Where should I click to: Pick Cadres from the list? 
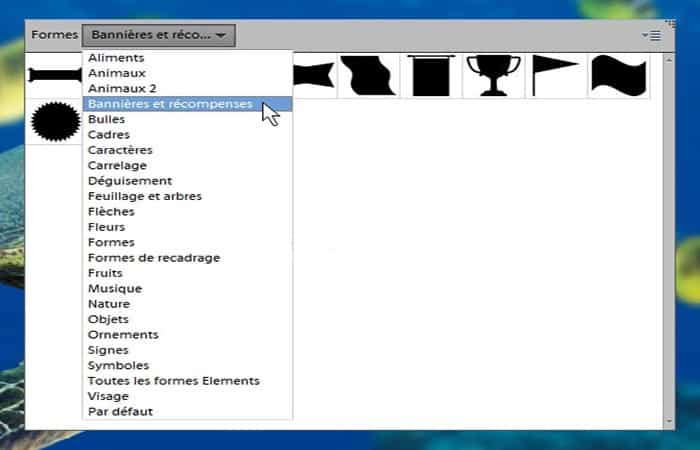coord(188,134)
